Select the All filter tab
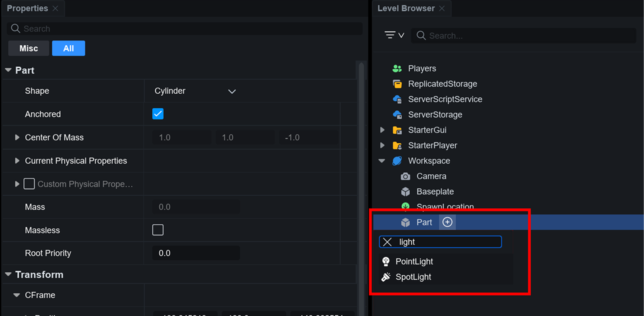Screen dimensions: 644x316 click(68, 48)
